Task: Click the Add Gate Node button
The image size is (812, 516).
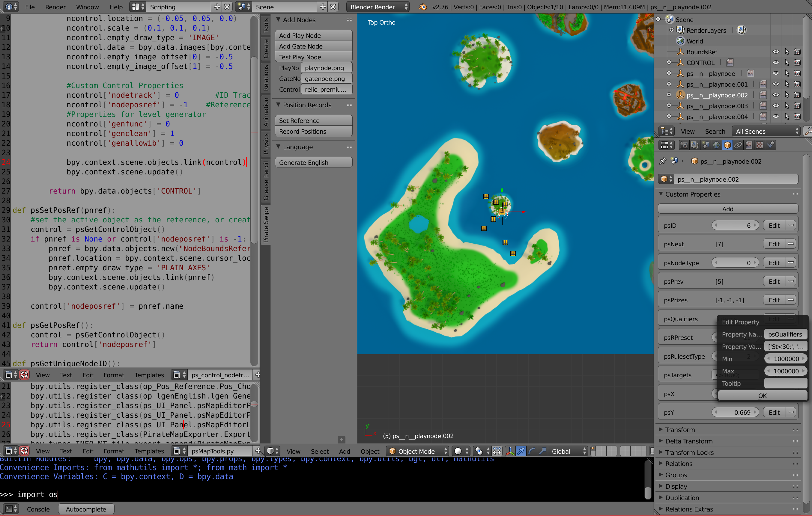Action: (313, 46)
